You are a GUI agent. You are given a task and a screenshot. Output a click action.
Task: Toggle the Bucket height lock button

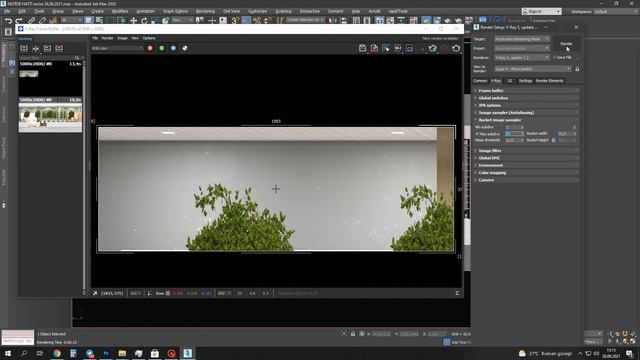point(554,140)
